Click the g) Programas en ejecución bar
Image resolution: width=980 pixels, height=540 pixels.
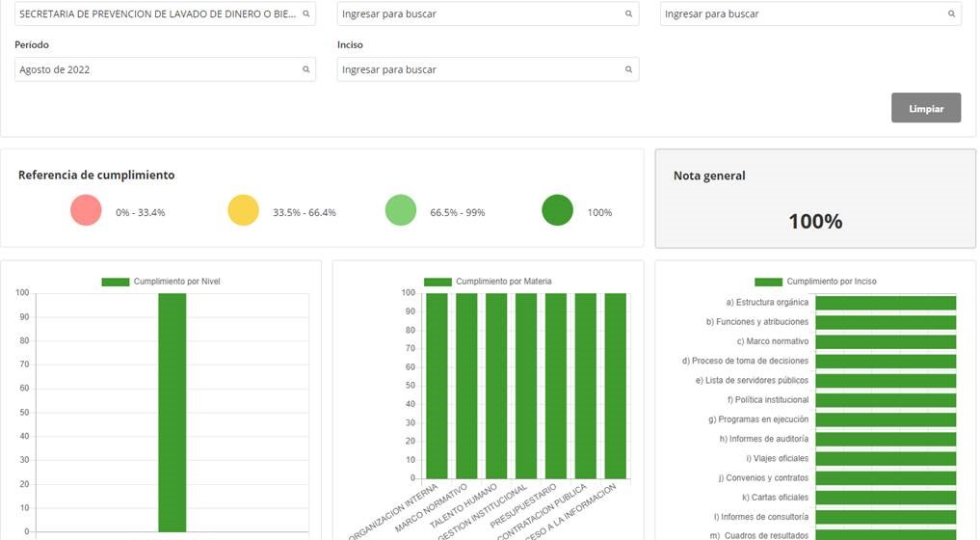886,419
